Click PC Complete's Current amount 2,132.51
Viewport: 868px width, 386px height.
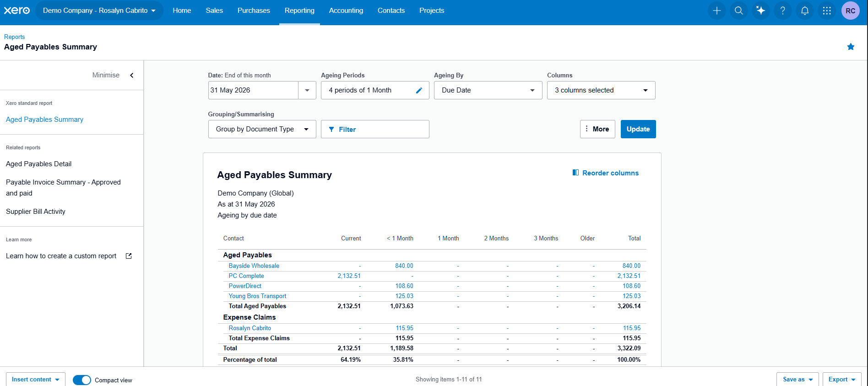click(349, 276)
